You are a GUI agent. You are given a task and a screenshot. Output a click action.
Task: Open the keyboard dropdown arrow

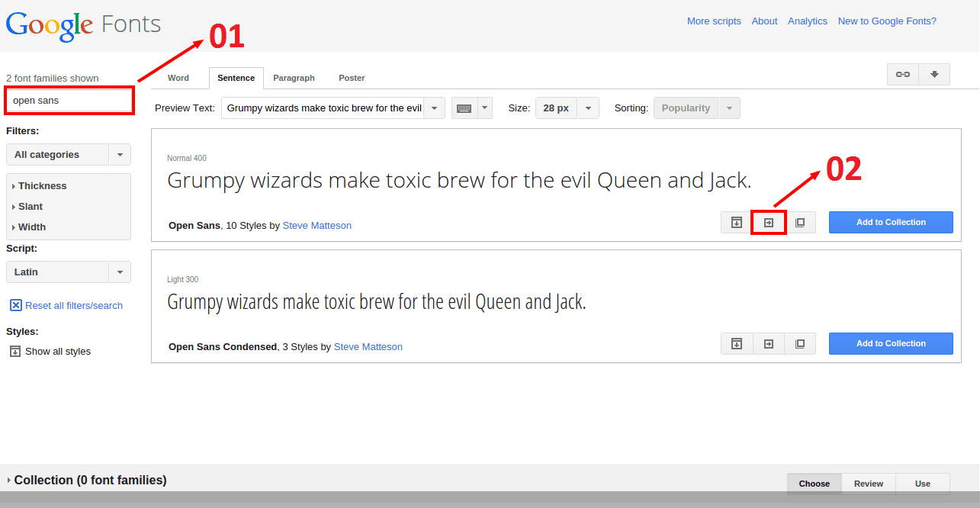click(484, 108)
